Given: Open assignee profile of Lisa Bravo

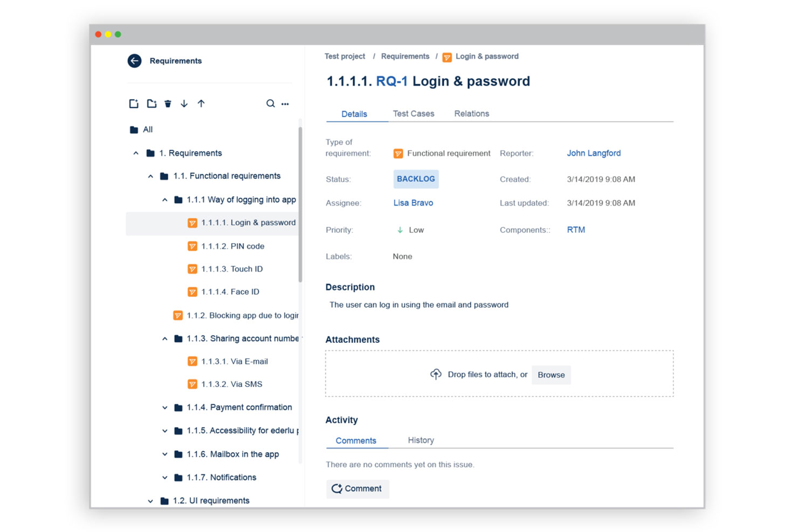Looking at the screenshot, I should tap(413, 203).
